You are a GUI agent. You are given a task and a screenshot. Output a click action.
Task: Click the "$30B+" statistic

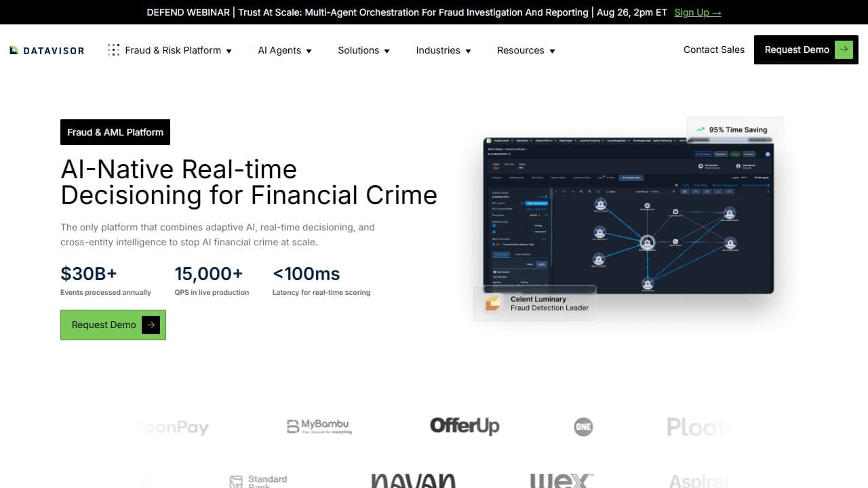coord(89,274)
